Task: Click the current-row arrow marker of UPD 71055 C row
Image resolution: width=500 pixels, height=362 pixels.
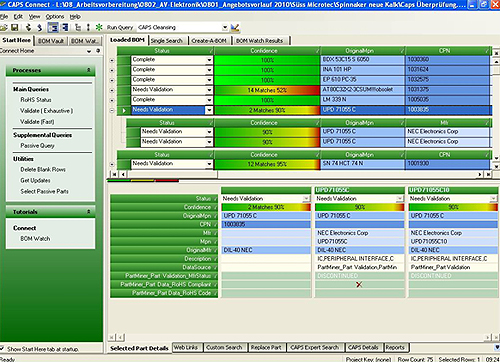Action: click(124, 110)
